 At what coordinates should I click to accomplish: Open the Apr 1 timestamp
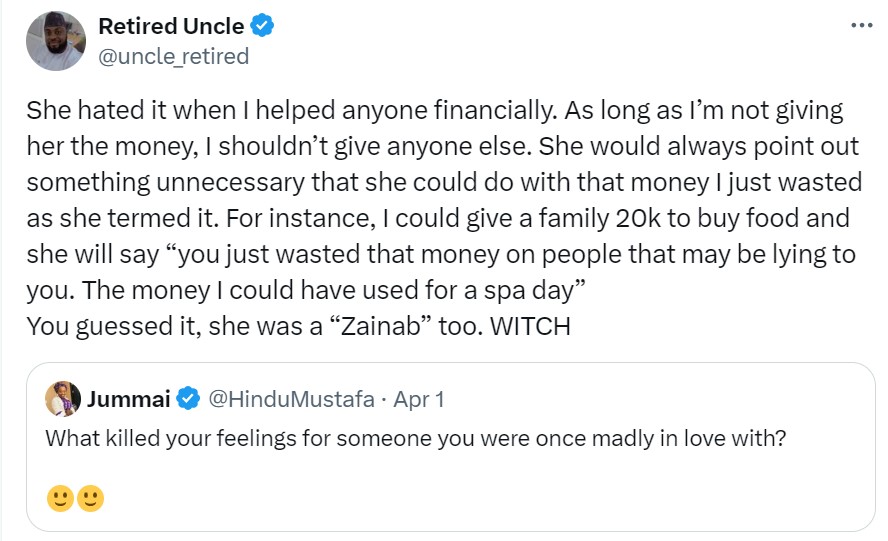click(419, 400)
